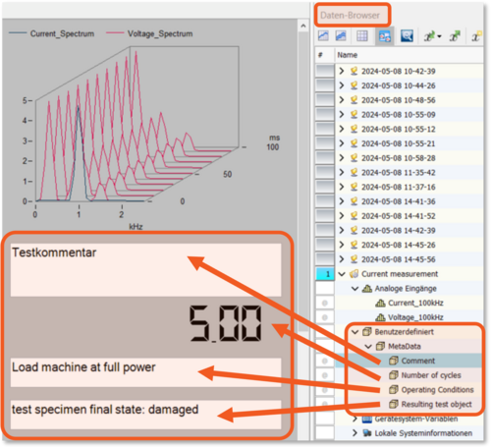Screen dimensions: 491x448
Task: Toggle selection box for Comment row
Action: click(x=325, y=361)
